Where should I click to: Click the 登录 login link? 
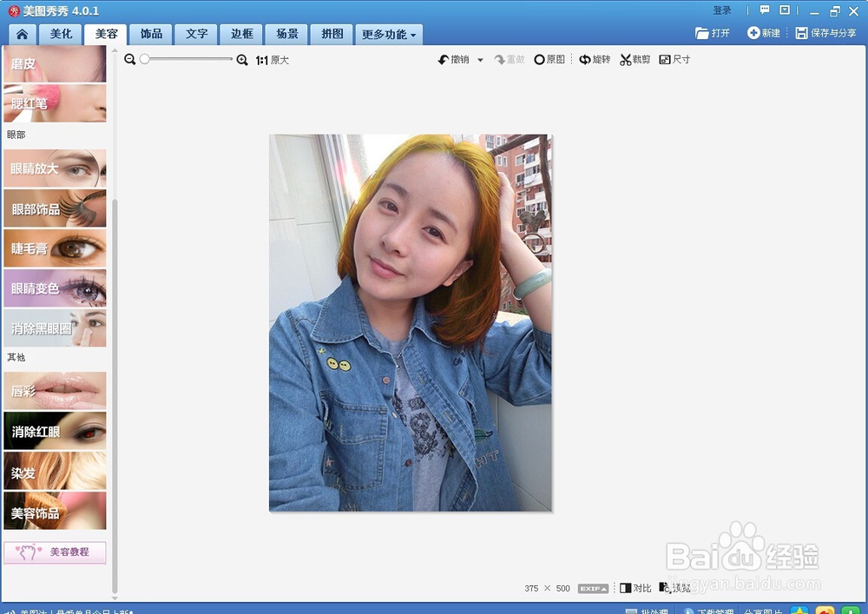click(x=722, y=10)
